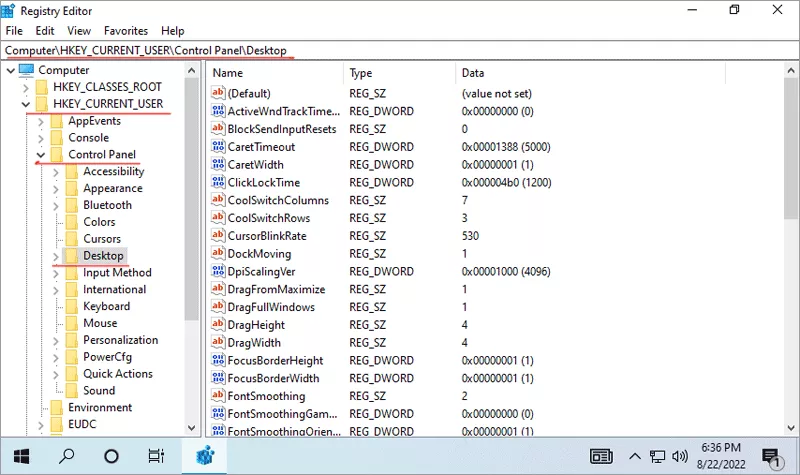Image resolution: width=800 pixels, height=475 pixels.
Task: Click the Desktop folder icon in tree
Action: click(x=72, y=256)
